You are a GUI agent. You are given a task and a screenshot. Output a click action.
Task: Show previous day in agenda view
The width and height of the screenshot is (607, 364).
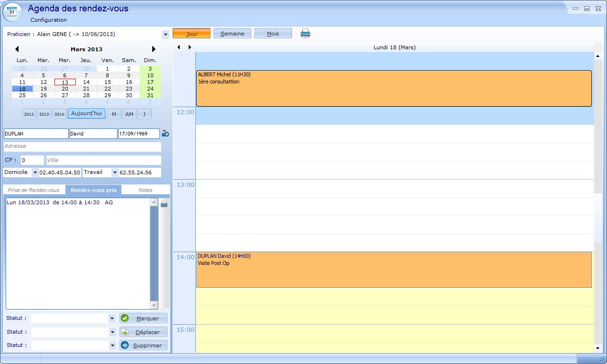tap(179, 47)
